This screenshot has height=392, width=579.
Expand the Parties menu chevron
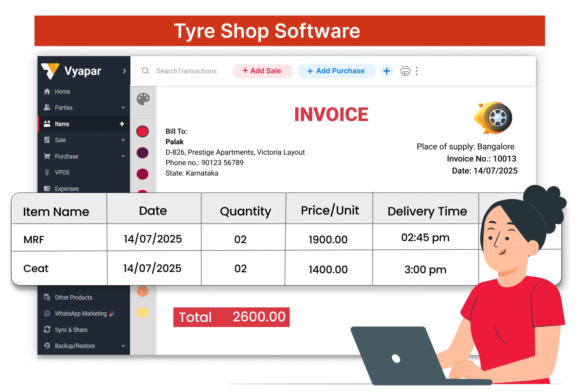tap(123, 108)
